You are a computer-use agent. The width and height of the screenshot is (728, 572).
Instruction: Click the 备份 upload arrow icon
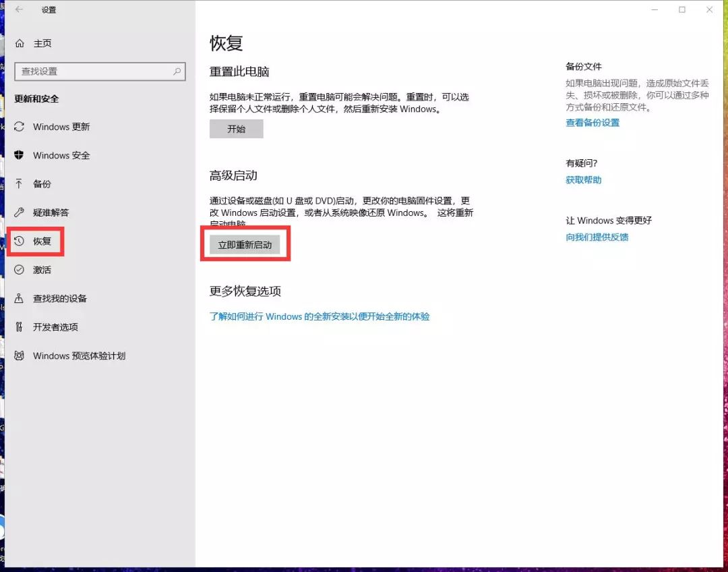tap(19, 183)
